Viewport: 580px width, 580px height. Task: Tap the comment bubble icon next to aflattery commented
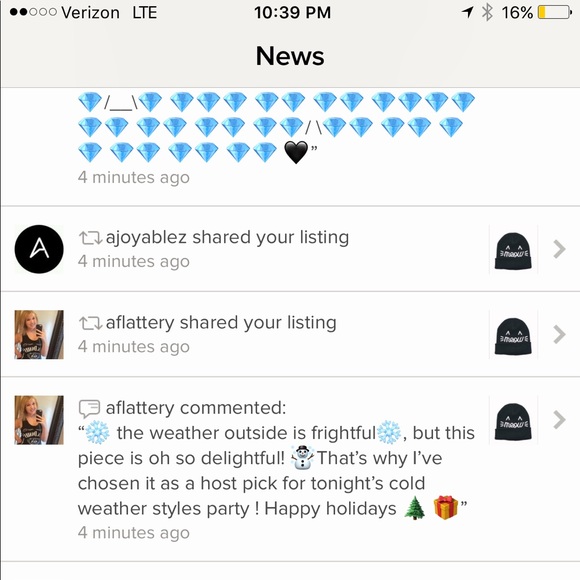coord(89,408)
